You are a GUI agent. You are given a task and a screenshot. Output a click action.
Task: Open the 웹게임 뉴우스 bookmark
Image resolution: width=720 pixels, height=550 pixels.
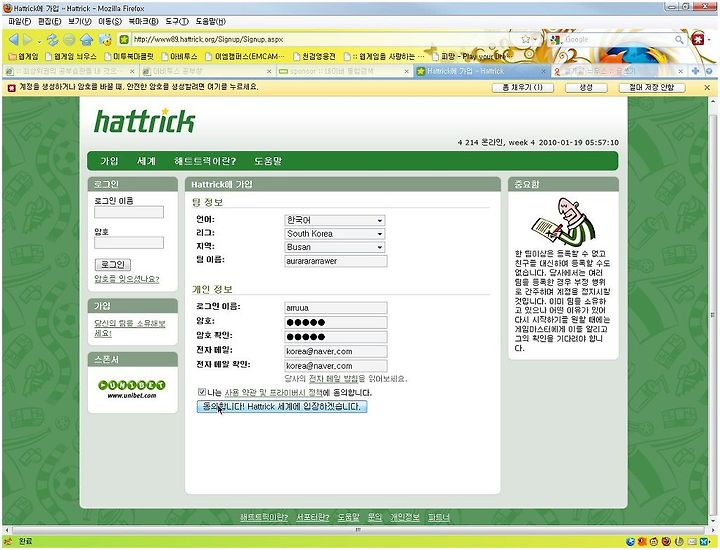[x=71, y=56]
